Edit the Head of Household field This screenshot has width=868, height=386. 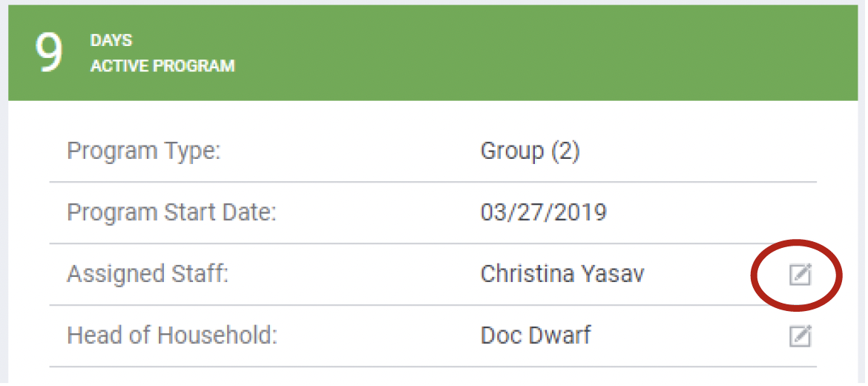pyautogui.click(x=800, y=336)
